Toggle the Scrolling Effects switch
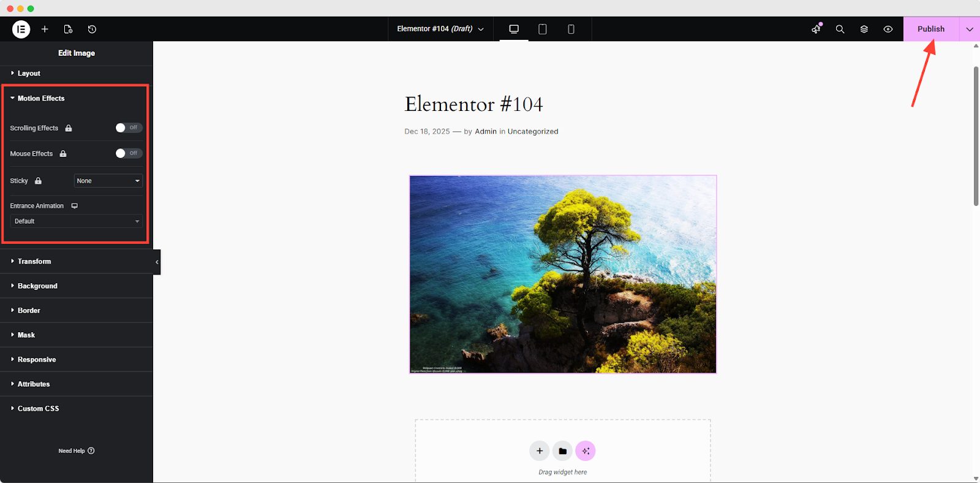The height and width of the screenshot is (483, 980). [129, 127]
